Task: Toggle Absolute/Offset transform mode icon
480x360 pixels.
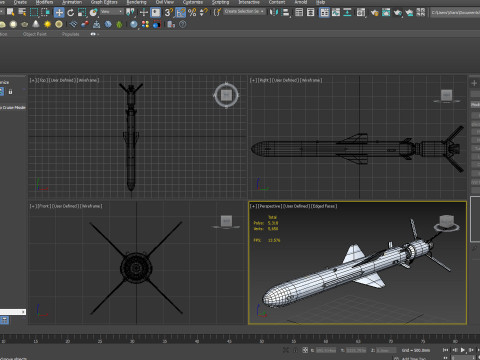Action: pyautogui.click(x=305, y=350)
